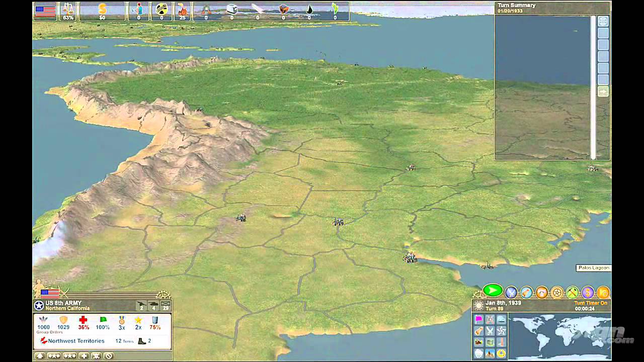Open the stability scales indicator showing 63%

[x=67, y=11]
